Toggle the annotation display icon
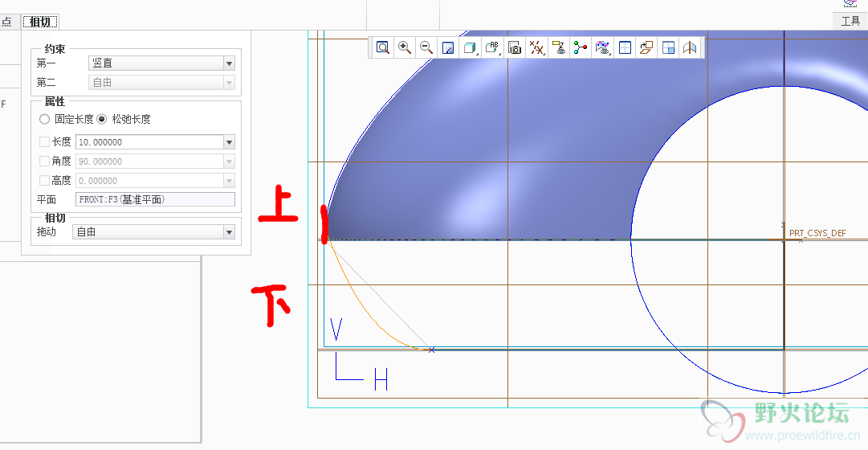 [x=492, y=48]
